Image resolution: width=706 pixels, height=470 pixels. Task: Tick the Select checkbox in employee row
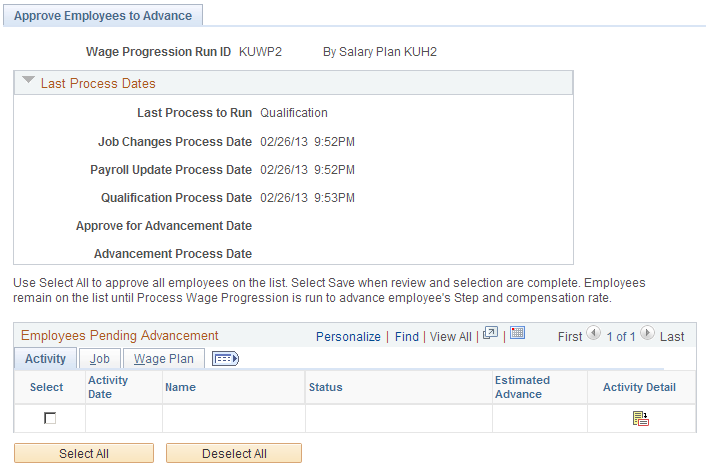click(x=50, y=418)
